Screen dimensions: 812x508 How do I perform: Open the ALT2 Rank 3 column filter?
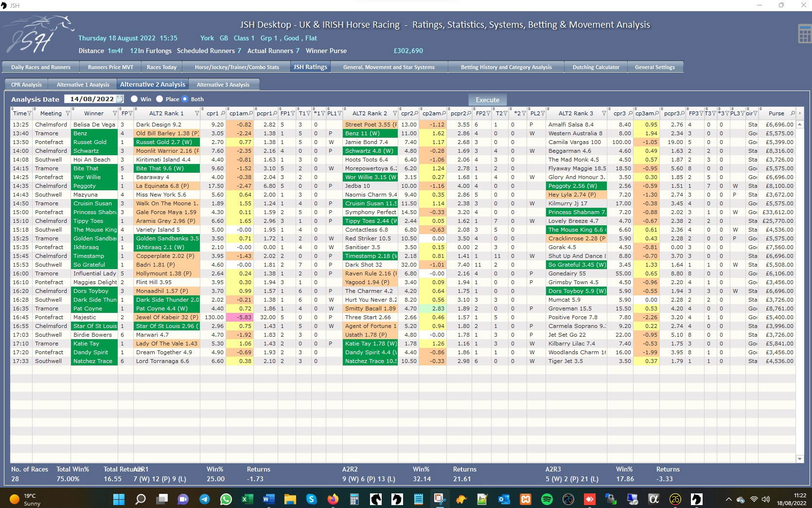point(604,113)
